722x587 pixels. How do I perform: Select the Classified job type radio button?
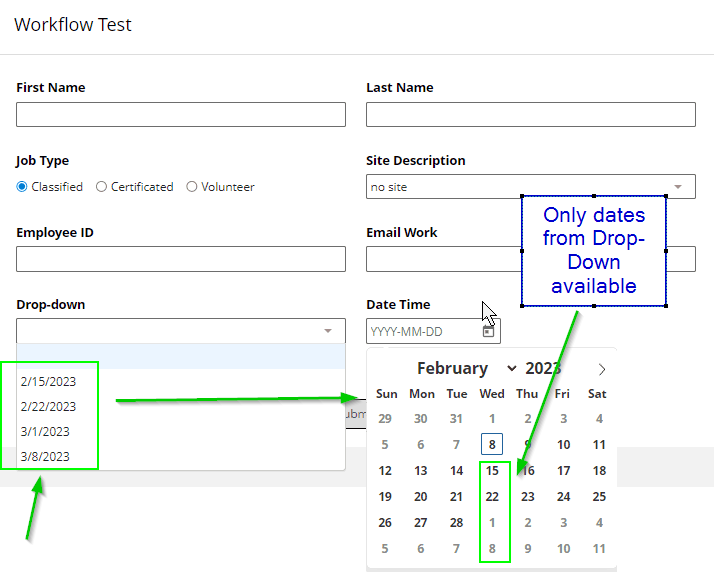click(x=22, y=187)
